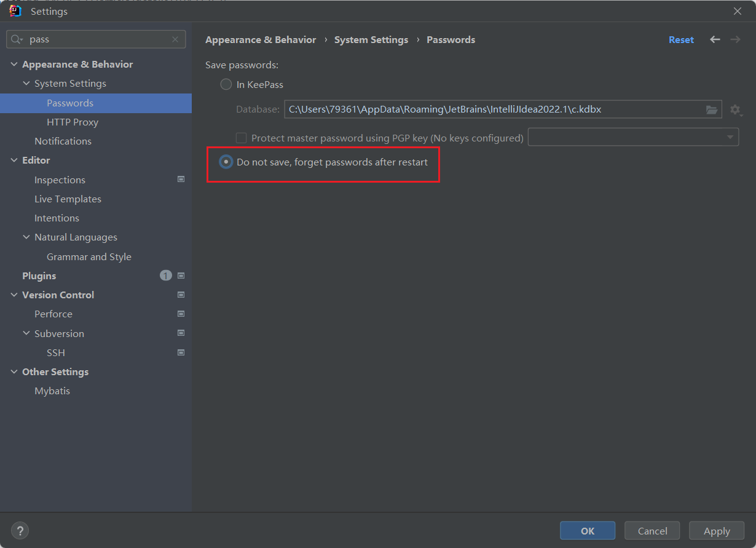The height and width of the screenshot is (548, 756).
Task: Click 'System Settings' in the breadcrumb
Action: pyautogui.click(x=371, y=39)
